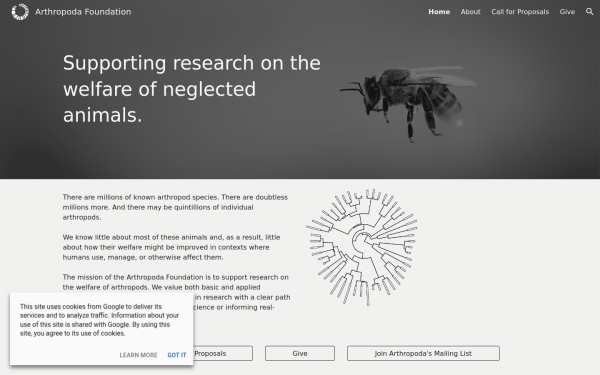Click the cookie notice text 'This site uses cookies'
Image resolution: width=600 pixels, height=375 pixels.
[99, 320]
